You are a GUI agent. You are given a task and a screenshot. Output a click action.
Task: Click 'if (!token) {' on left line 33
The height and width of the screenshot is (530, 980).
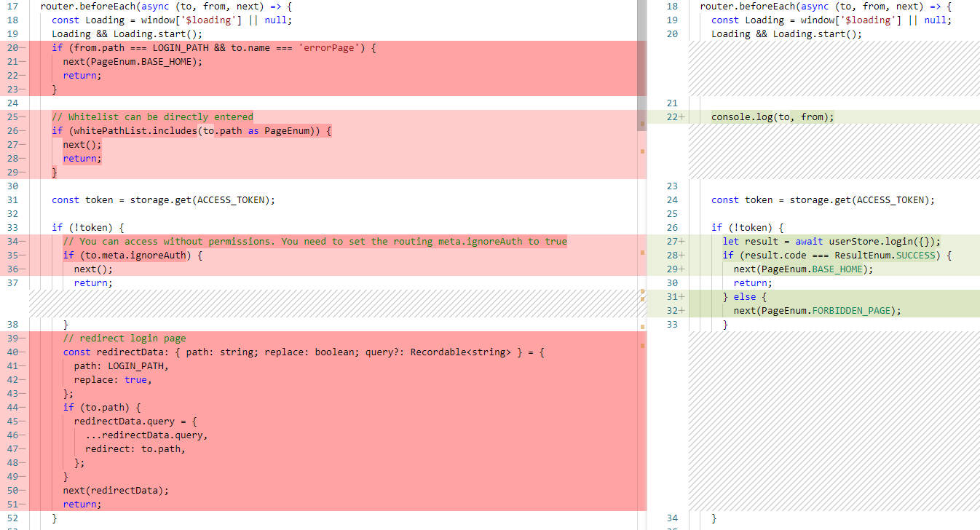(88, 227)
